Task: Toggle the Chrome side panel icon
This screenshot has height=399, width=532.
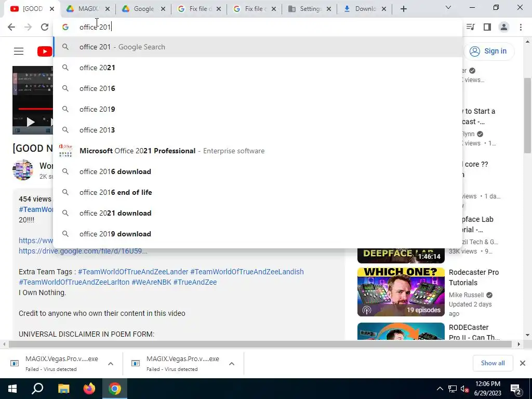Action: pyautogui.click(x=487, y=27)
